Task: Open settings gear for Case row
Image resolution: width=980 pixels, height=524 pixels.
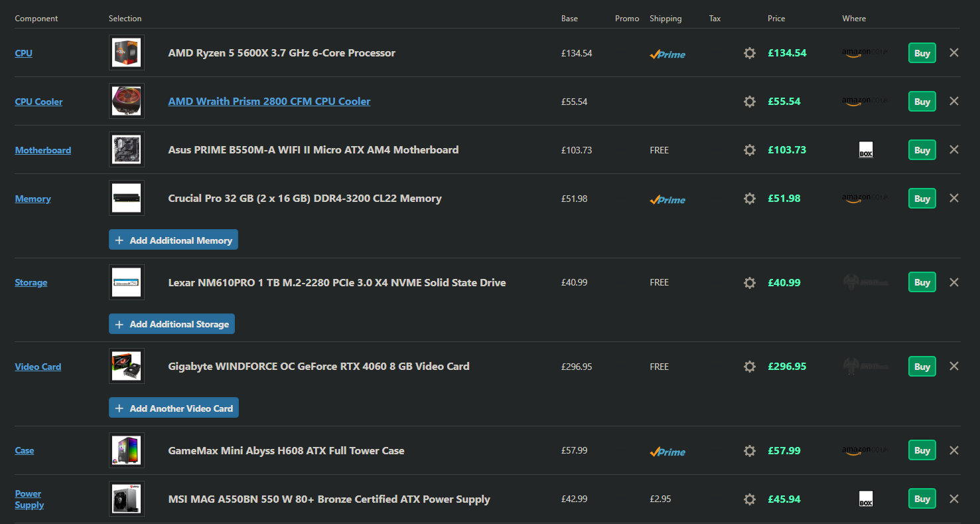Action: click(750, 451)
